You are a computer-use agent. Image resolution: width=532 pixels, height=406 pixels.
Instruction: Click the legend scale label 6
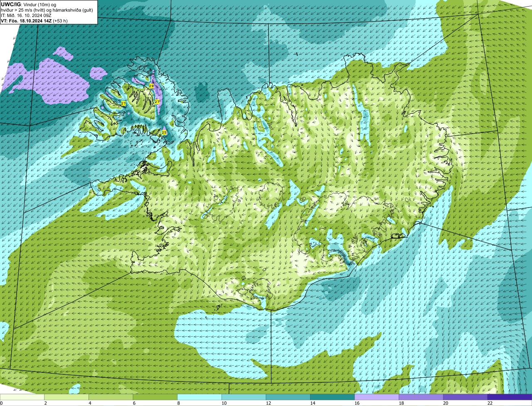click(133, 403)
